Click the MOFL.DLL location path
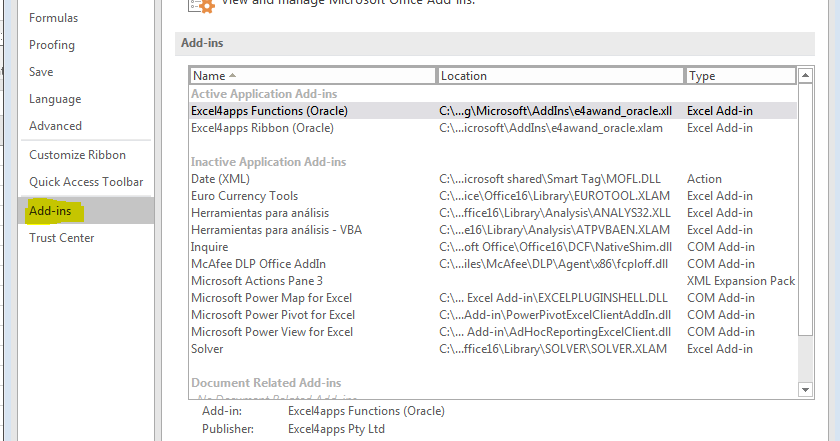The width and height of the screenshot is (840, 441). 550,179
